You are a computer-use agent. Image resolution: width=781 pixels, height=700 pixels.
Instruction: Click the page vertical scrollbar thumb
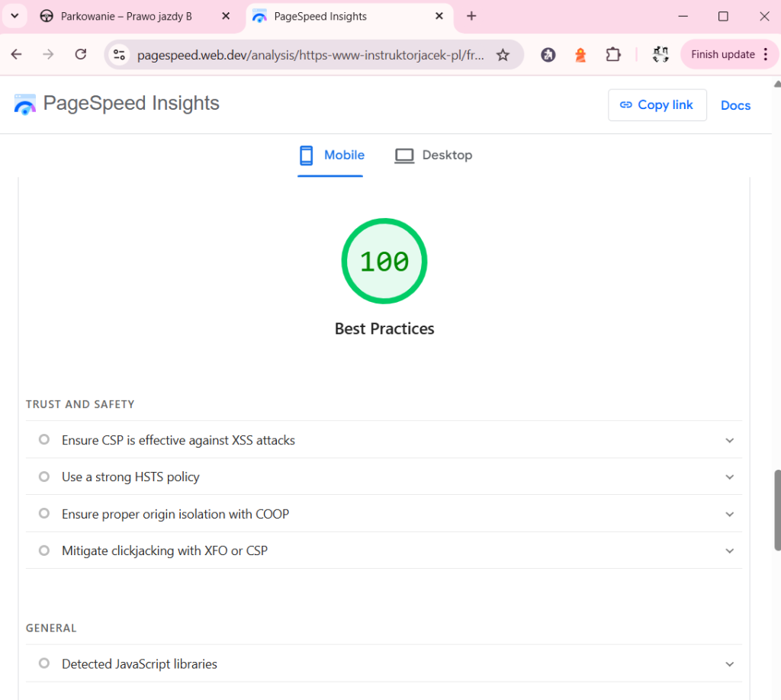(777, 509)
